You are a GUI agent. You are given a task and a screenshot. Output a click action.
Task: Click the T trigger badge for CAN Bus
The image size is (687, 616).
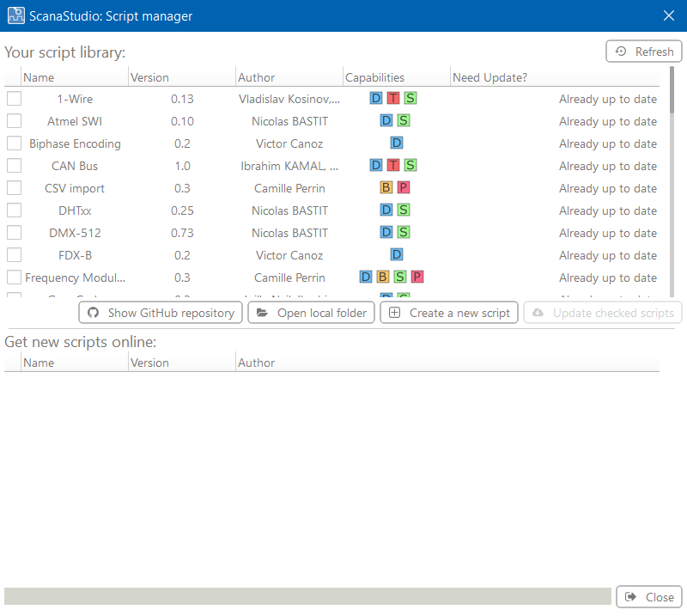(393, 165)
